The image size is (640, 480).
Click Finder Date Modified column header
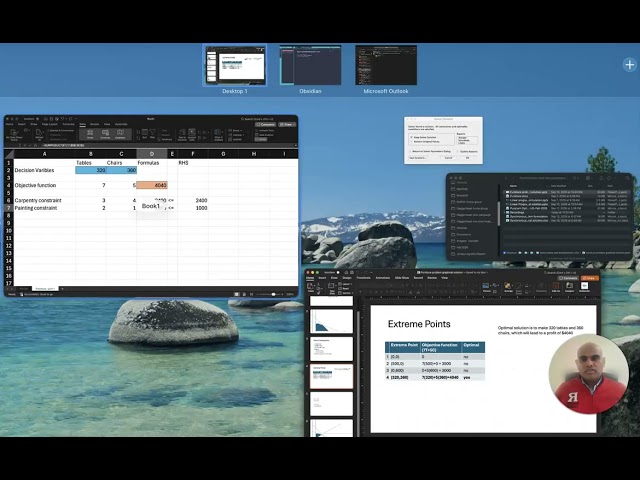point(558,186)
